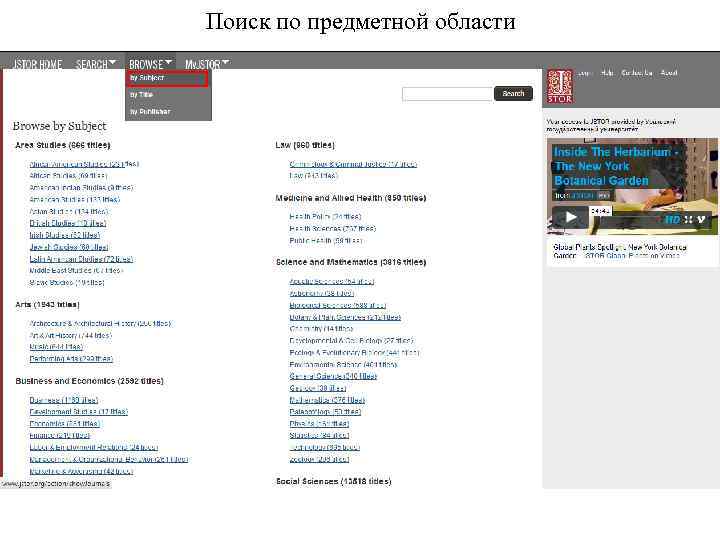Toggle HD quality on the video player
This screenshot has width=720, height=540.
672,219
